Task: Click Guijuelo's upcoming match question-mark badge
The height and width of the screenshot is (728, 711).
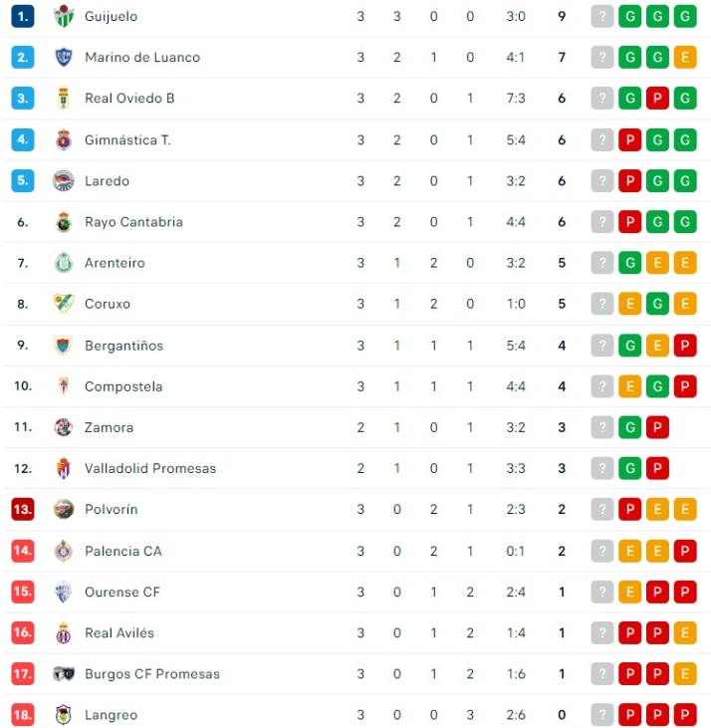Action: click(601, 17)
